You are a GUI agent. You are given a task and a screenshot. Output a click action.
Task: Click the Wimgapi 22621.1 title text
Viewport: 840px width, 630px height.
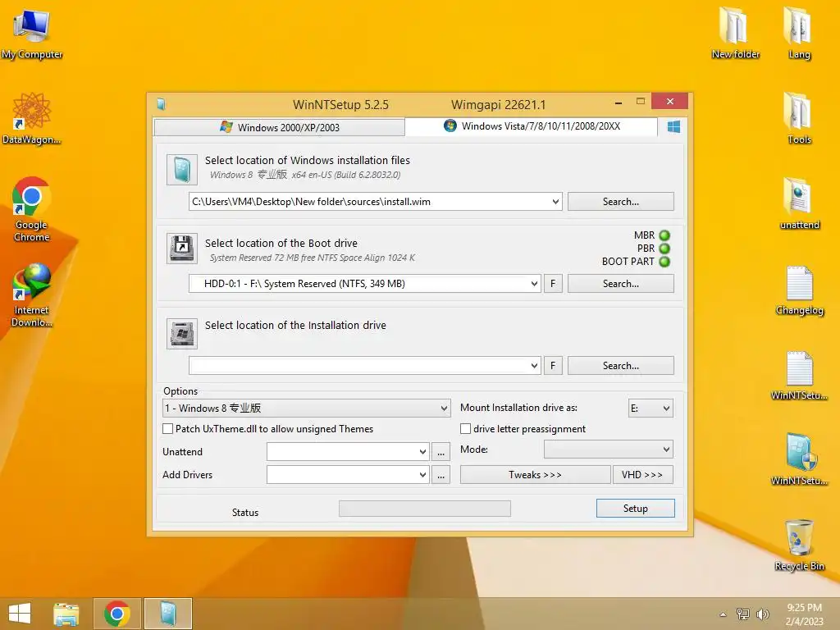tap(498, 104)
